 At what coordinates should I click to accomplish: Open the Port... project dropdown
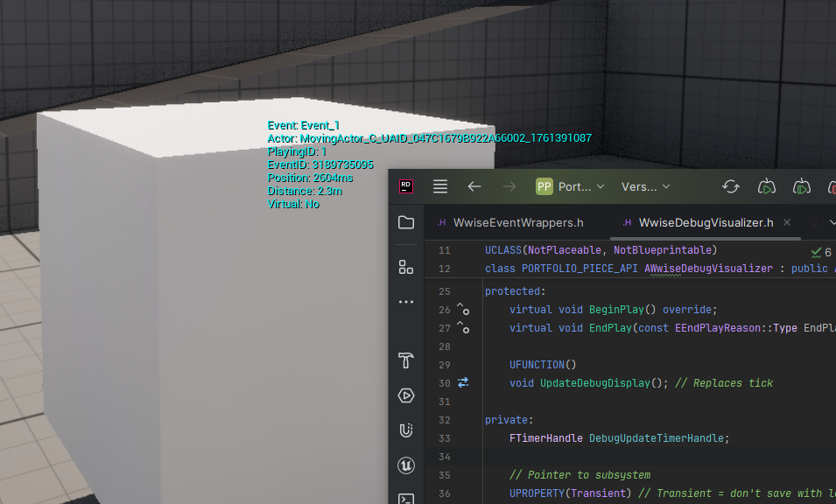(581, 187)
